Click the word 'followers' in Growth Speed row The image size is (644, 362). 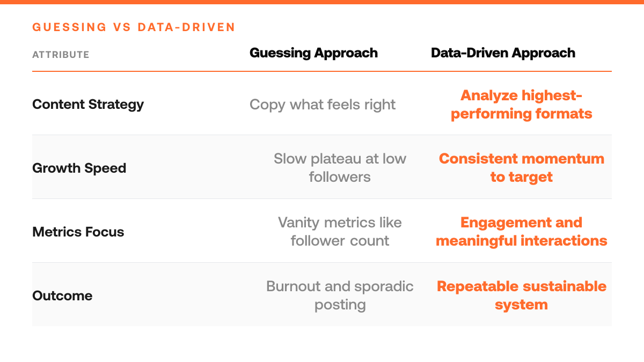point(340,177)
